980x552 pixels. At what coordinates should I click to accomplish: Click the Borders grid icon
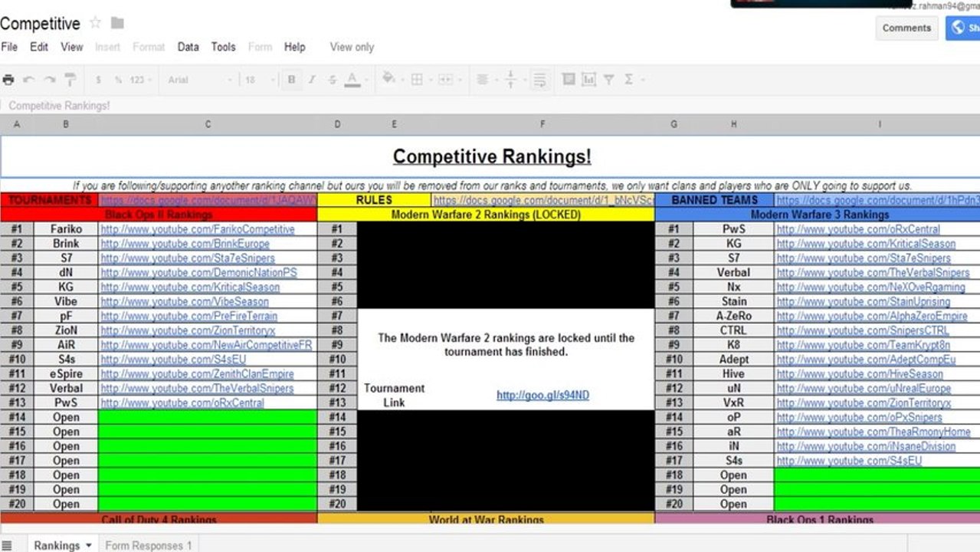417,79
